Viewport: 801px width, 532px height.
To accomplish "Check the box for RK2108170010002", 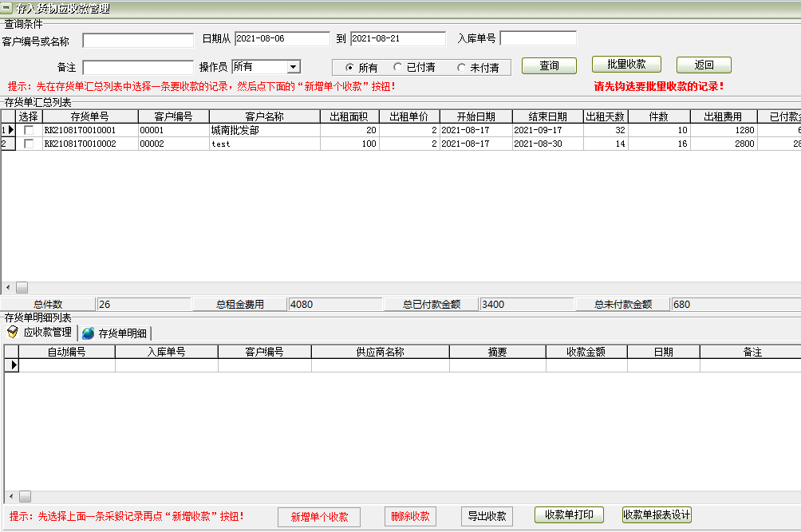I will pos(29,144).
